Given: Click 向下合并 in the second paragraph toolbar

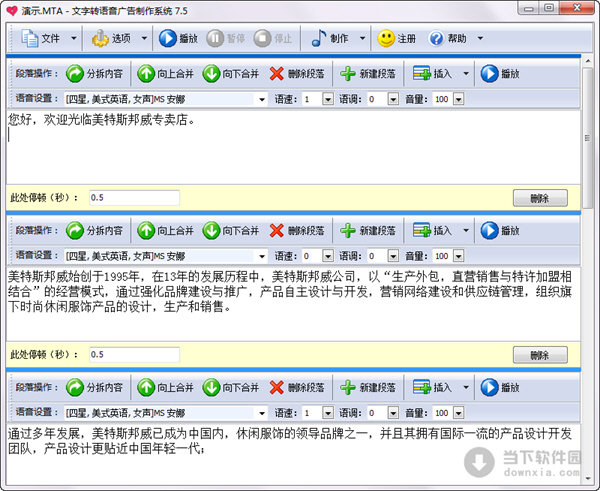Looking at the screenshot, I should 231,231.
